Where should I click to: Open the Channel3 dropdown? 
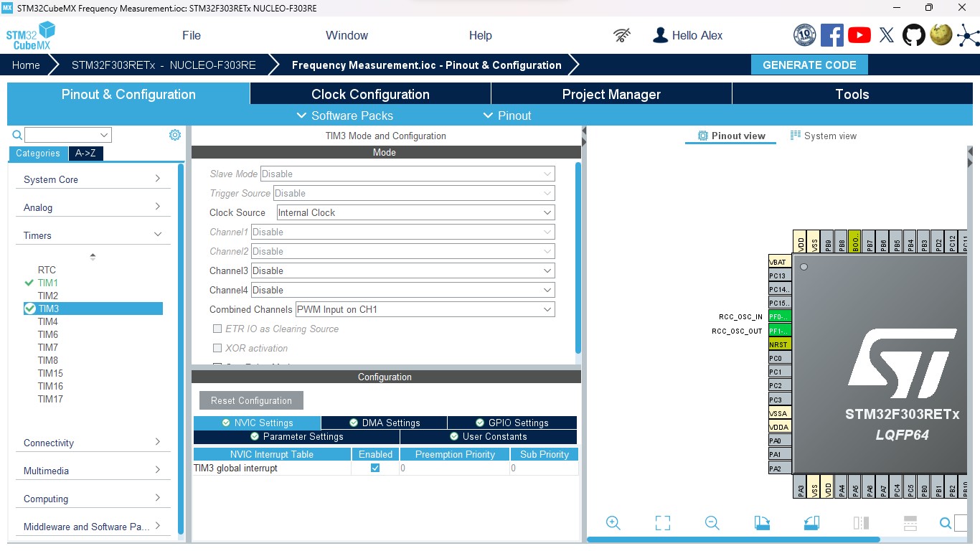coord(402,270)
